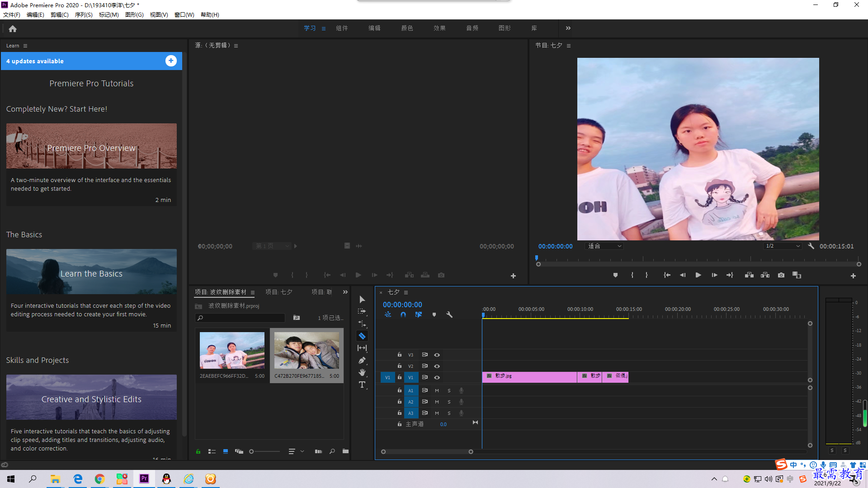Go to Out point in program monitor
This screenshot has width=868, height=488.
pyautogui.click(x=730, y=275)
